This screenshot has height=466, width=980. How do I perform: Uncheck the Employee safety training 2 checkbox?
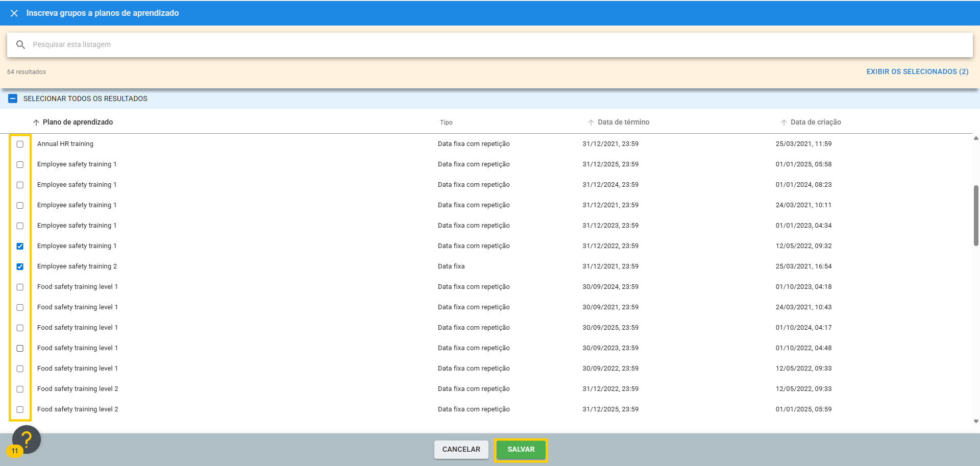(20, 266)
